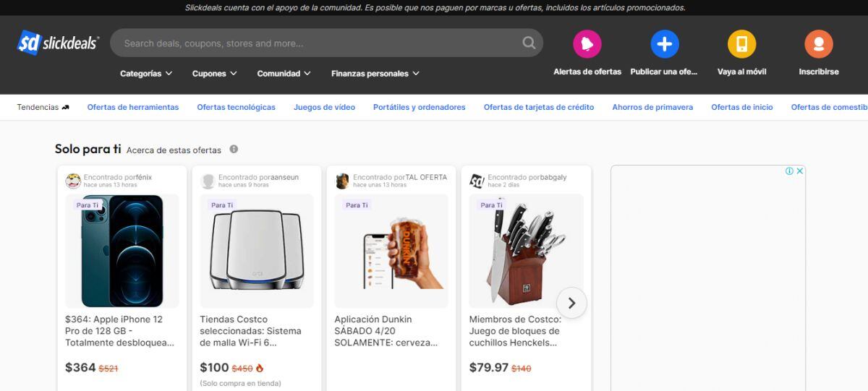868x391 pixels.
Task: Open the Wi-Fi 6 mesh system image
Action: [257, 251]
